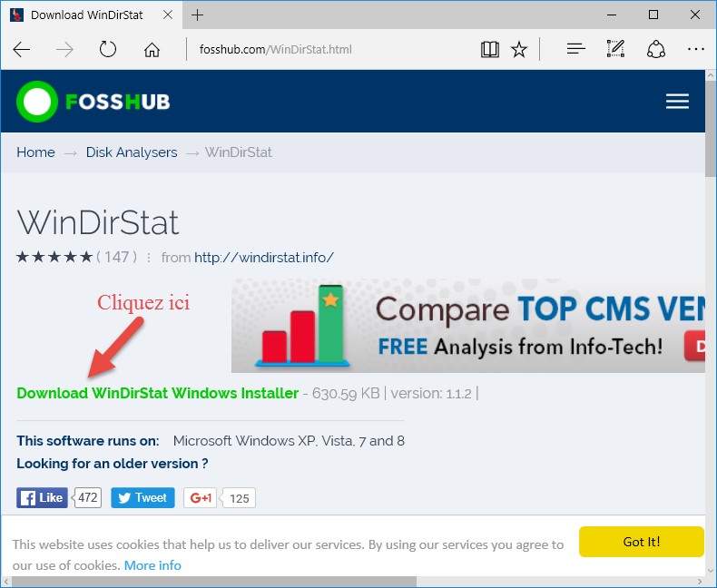Click the forward navigation arrow
Viewport: 717px width, 588px height.
tap(64, 49)
